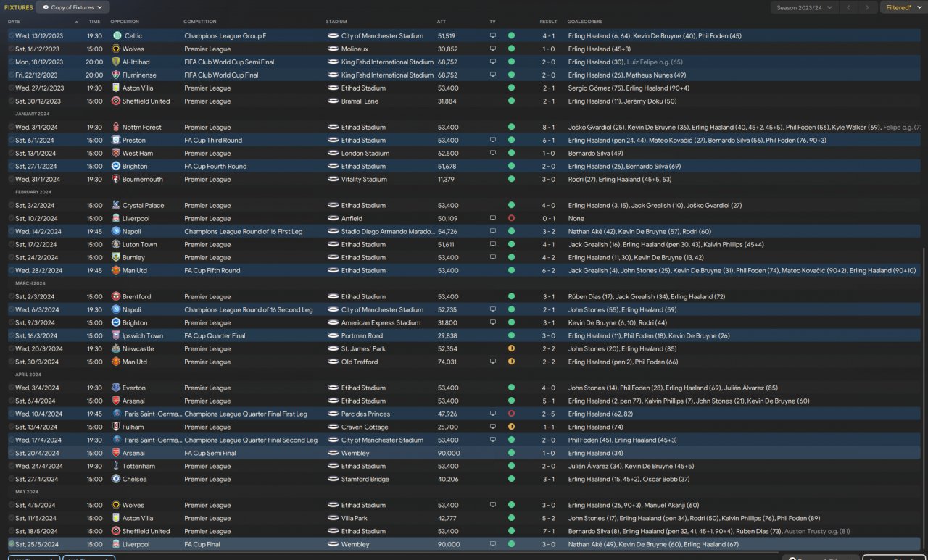Click the eye icon in the Copy of Fixtures selector
The image size is (928, 560).
[46, 7]
